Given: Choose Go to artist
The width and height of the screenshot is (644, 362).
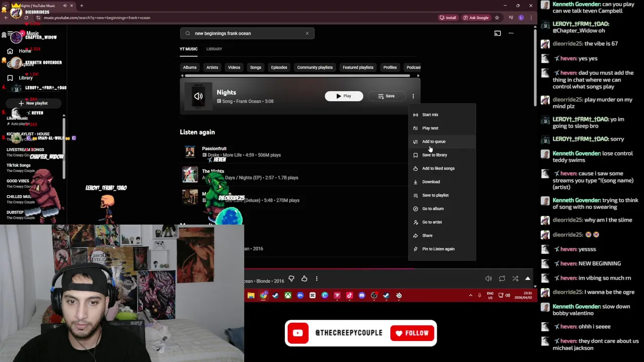Looking at the screenshot, I should tap(442, 222).
